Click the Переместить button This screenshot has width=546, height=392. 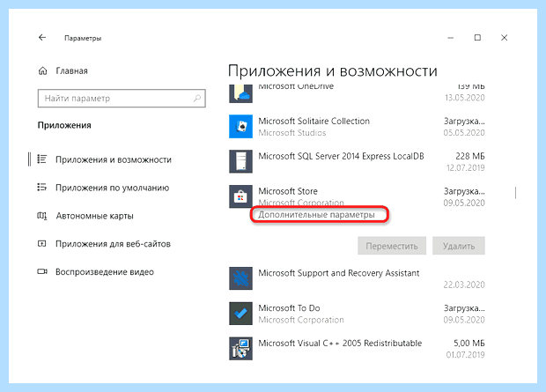click(392, 246)
